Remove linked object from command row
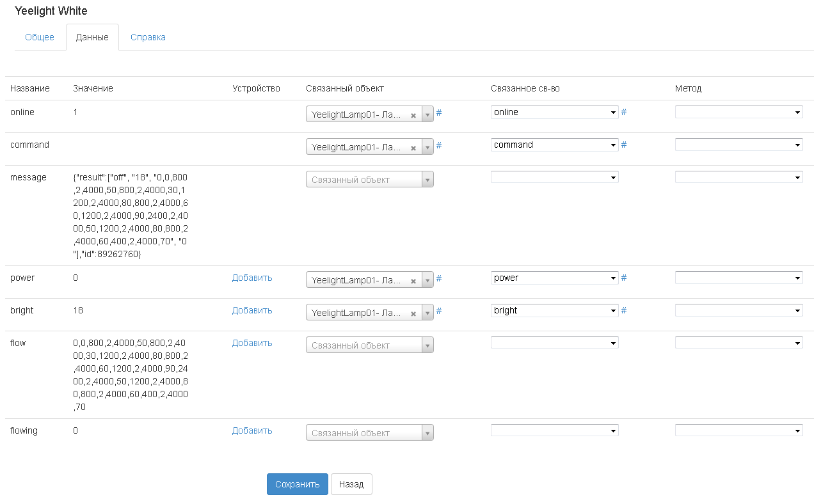 point(413,148)
